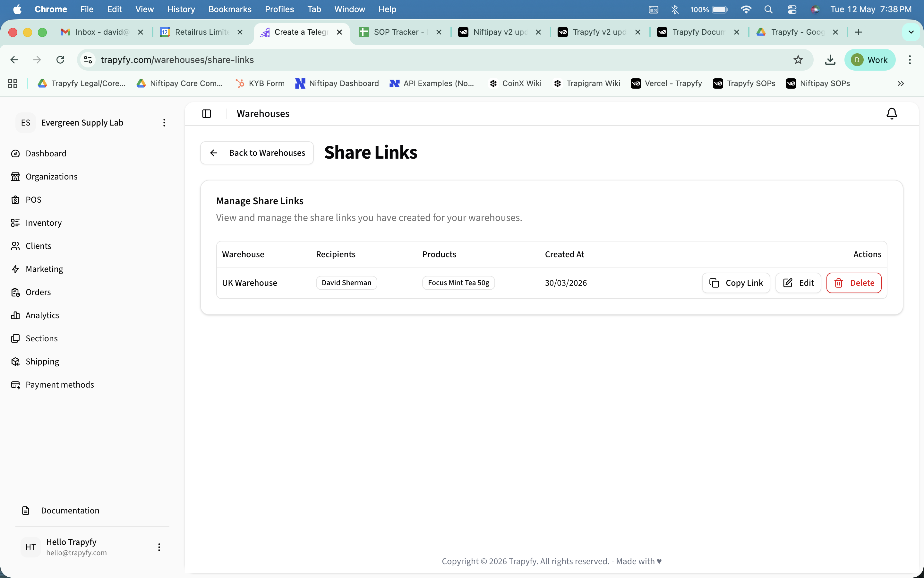The width and height of the screenshot is (924, 578).
Task: Go to Organizations in sidebar
Action: pyautogui.click(x=51, y=176)
